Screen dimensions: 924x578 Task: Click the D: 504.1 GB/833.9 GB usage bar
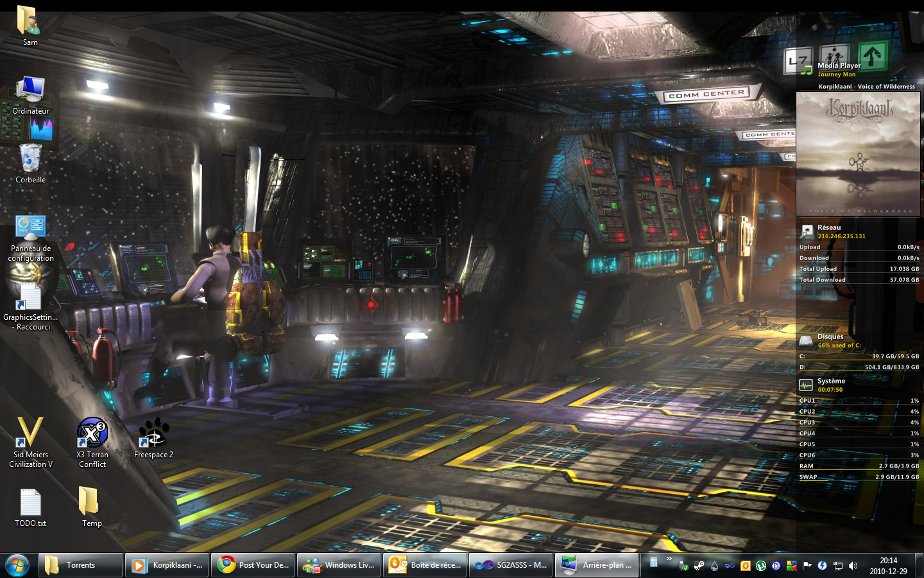coord(859,367)
